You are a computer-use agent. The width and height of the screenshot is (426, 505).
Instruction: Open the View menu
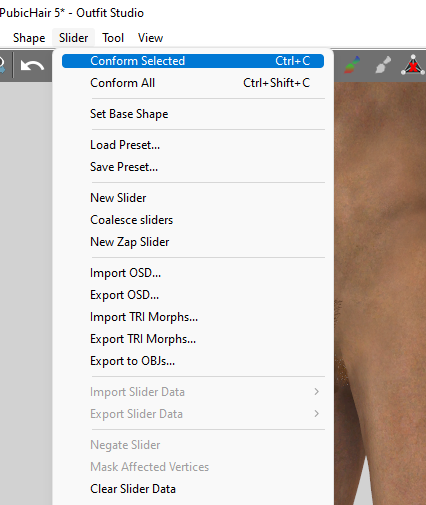[x=151, y=38]
